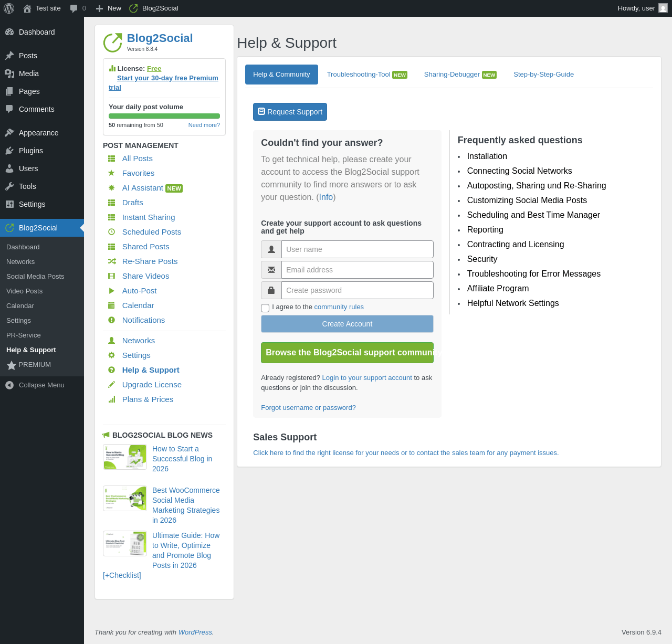Click the Settings sliders icon in sidebar
672x644 pixels.
tap(9, 204)
